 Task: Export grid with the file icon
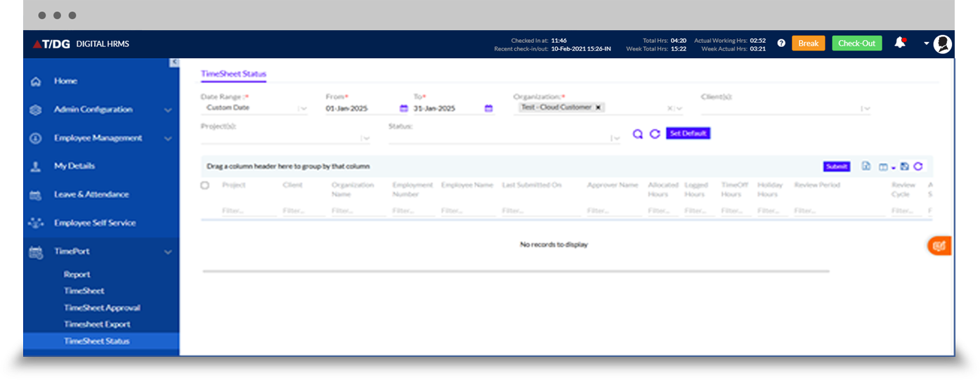tap(866, 166)
